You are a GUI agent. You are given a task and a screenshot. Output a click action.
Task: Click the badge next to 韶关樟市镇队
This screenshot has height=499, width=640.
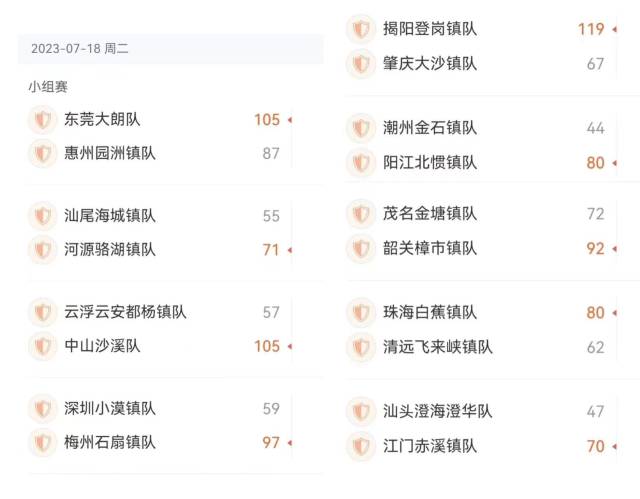pos(361,248)
